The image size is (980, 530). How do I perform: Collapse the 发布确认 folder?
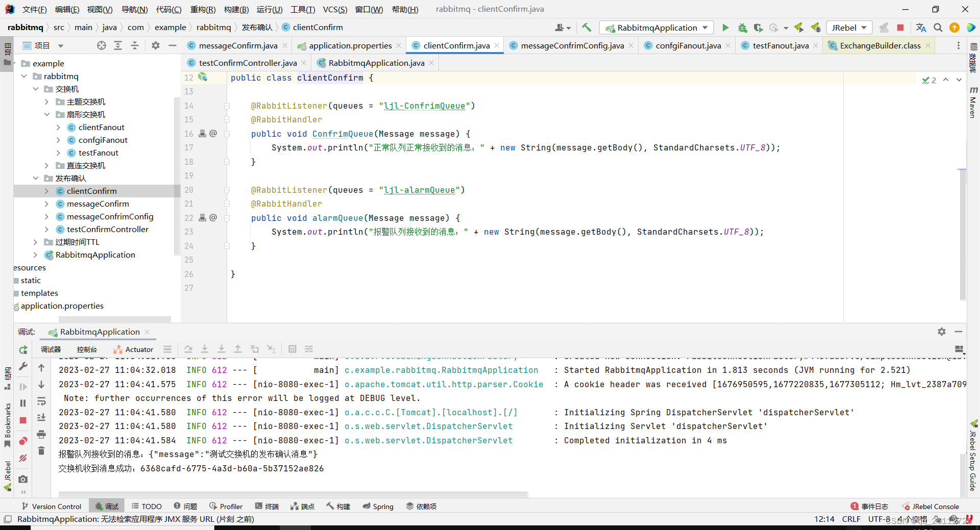[35, 178]
